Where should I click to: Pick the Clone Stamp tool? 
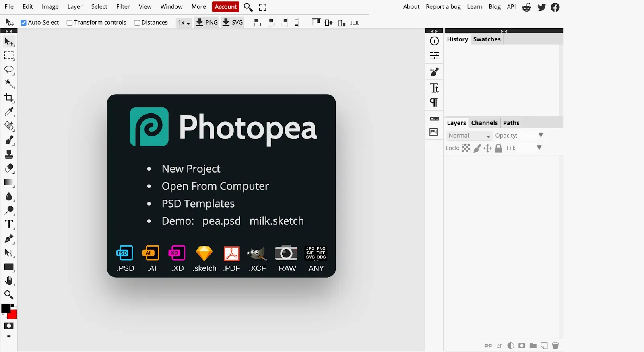[9, 154]
